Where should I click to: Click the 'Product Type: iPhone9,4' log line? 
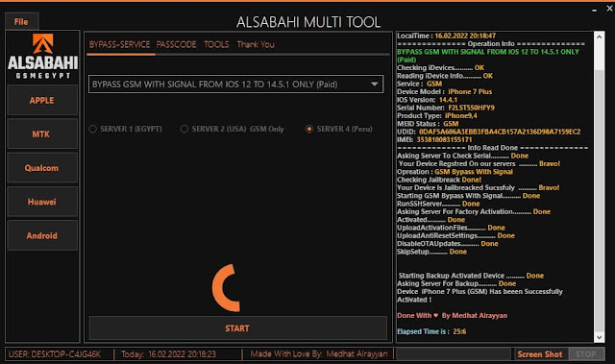coord(437,115)
